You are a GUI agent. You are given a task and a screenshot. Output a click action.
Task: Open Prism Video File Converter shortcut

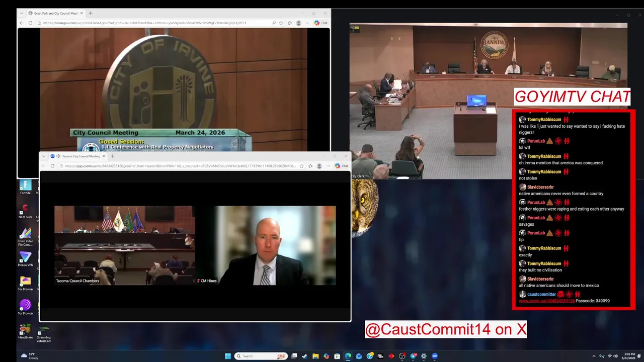coord(25,236)
